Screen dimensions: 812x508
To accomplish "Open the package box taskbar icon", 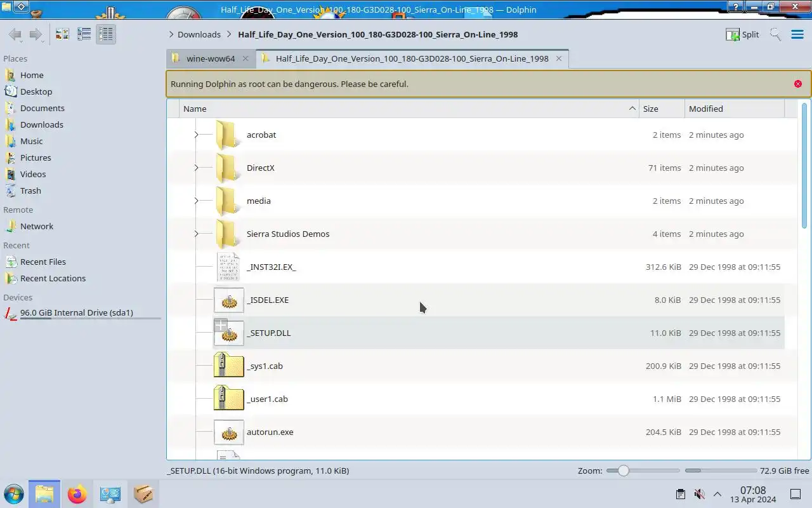I will [143, 494].
